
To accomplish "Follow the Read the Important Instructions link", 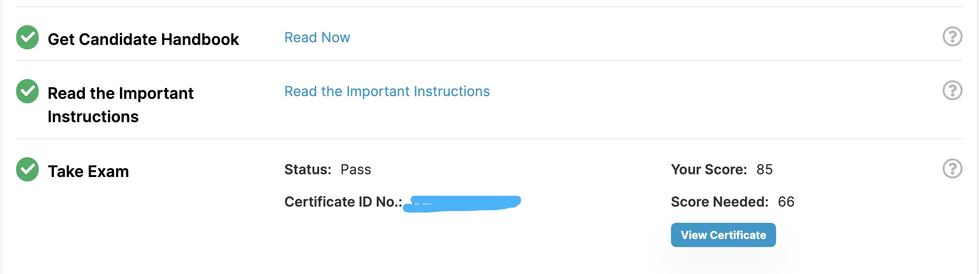I will click(x=387, y=91).
